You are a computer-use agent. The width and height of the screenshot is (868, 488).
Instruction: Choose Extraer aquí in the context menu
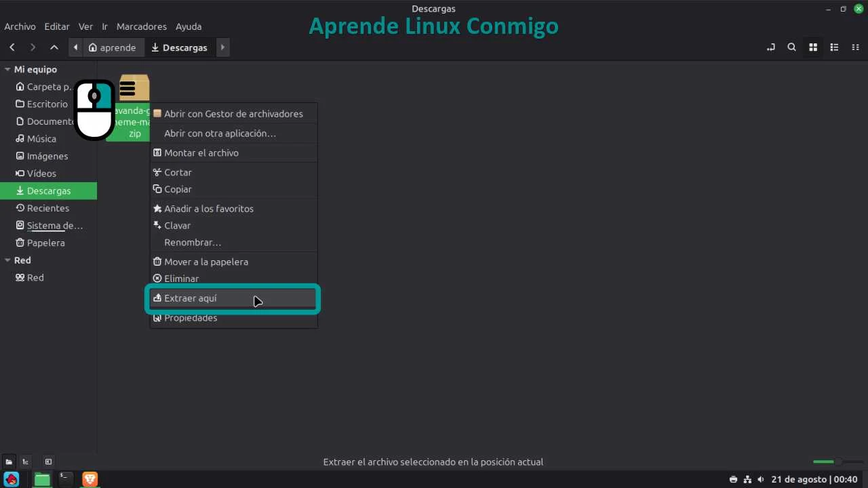coord(233,298)
